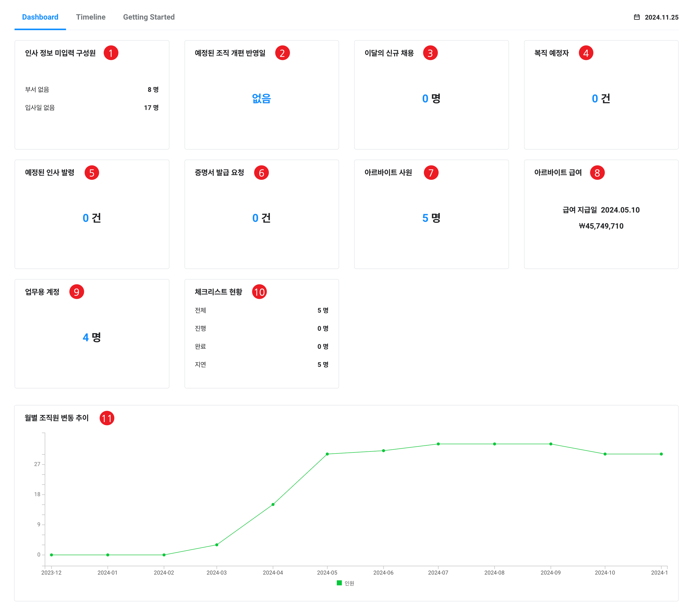
Task: Click red badge number 10
Action: 259,292
